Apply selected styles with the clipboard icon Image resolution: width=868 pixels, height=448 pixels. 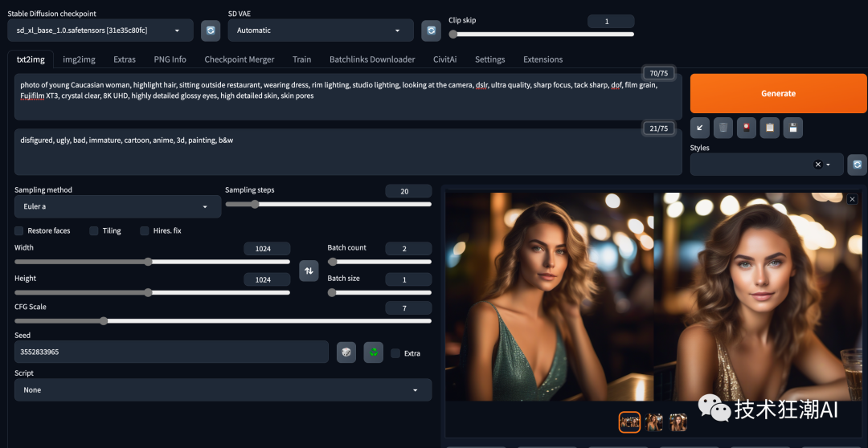(x=769, y=128)
